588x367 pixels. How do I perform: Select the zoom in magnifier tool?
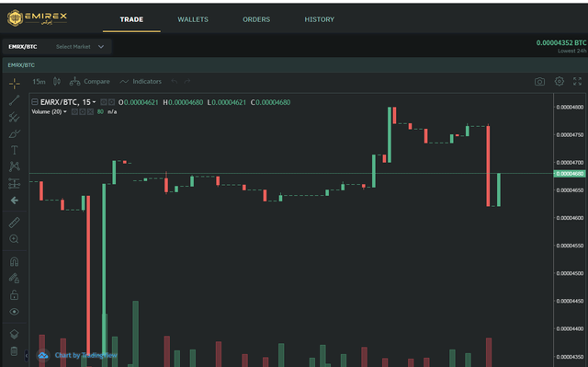(15, 239)
